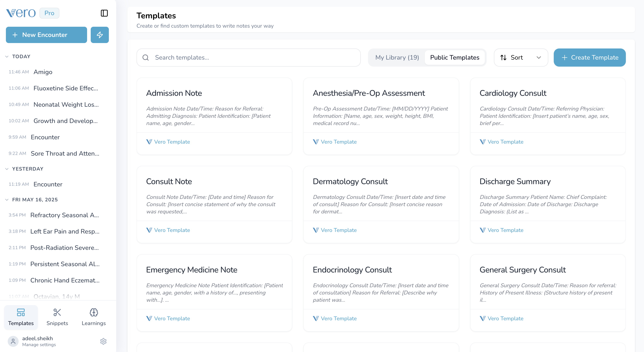Screen dimensions: 644x352
Task: Open the Sort dropdown
Action: point(520,57)
